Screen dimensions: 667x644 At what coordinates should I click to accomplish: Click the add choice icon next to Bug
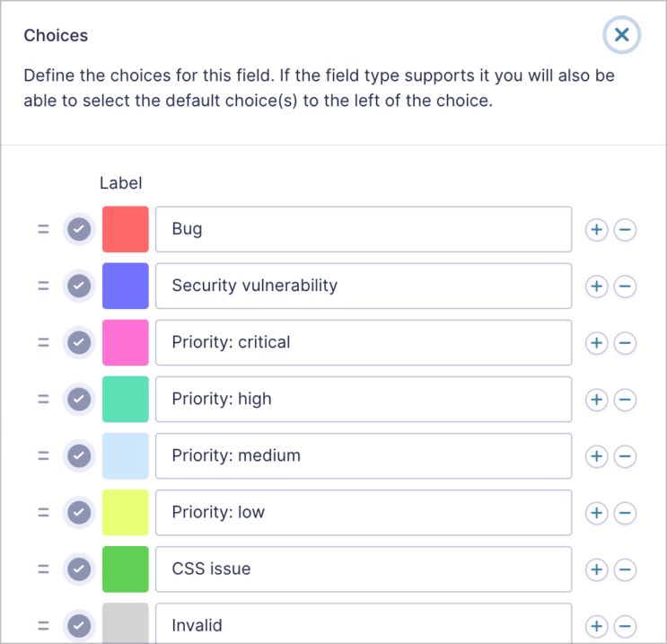click(595, 230)
